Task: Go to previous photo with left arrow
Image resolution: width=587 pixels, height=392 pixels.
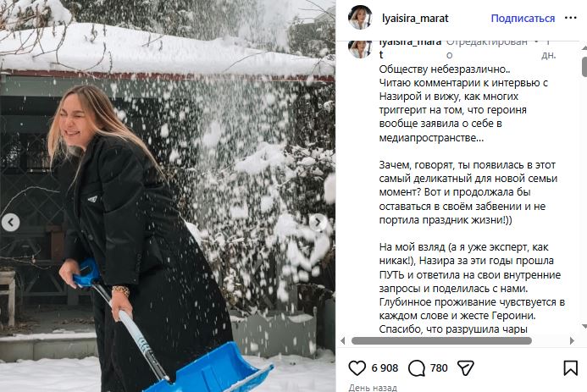Action: 10,223
